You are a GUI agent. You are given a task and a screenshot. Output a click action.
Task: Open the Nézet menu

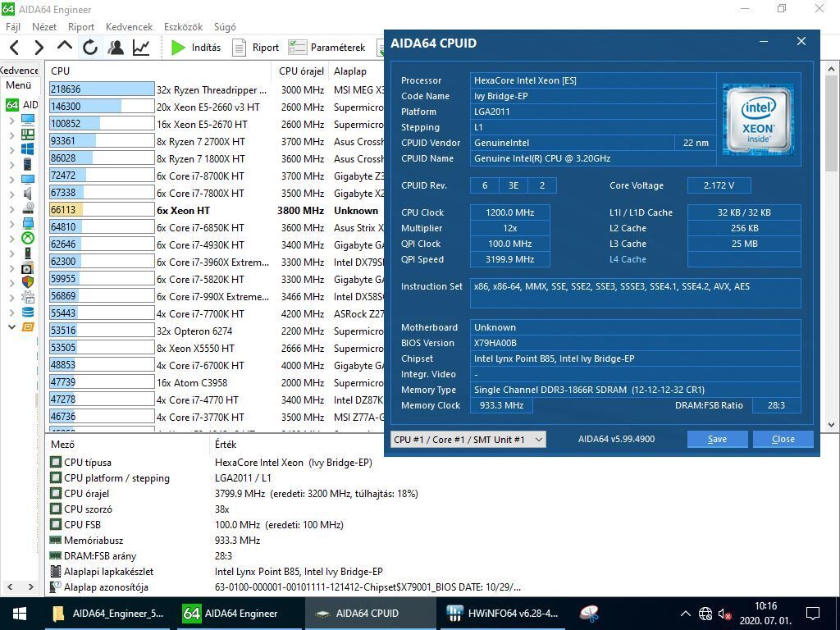(44, 27)
